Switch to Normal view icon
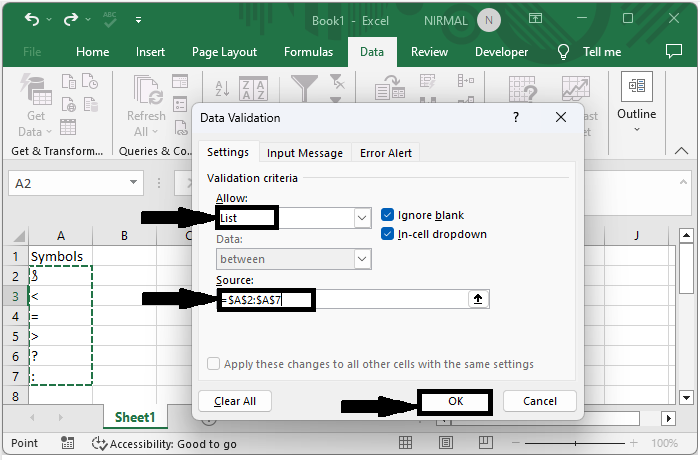 point(405,443)
